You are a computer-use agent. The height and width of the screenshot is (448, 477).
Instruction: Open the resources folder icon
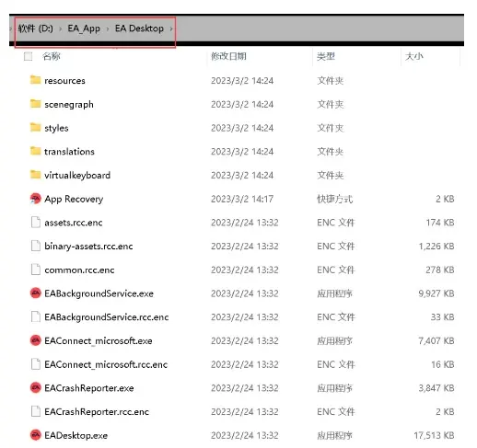[35, 80]
